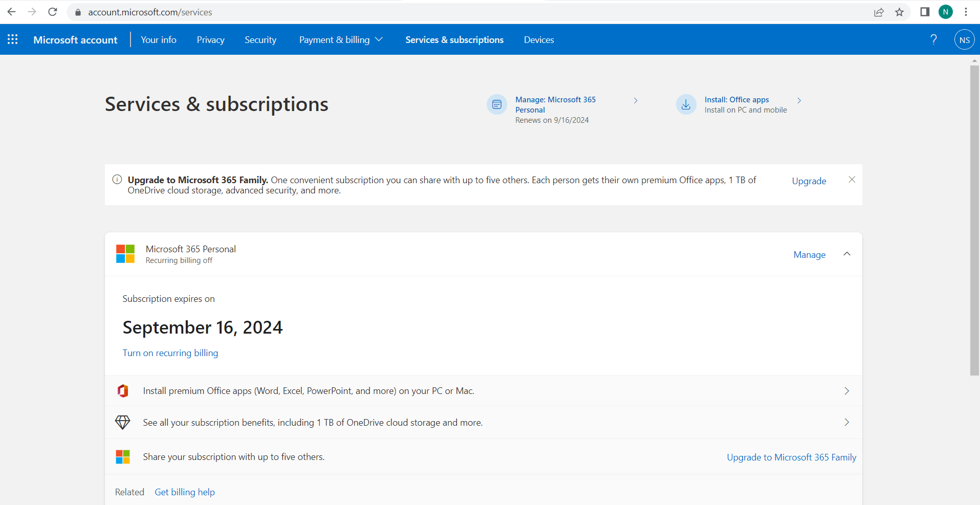This screenshot has height=505, width=980.
Task: Click the browser back arrow
Action: (x=11, y=12)
